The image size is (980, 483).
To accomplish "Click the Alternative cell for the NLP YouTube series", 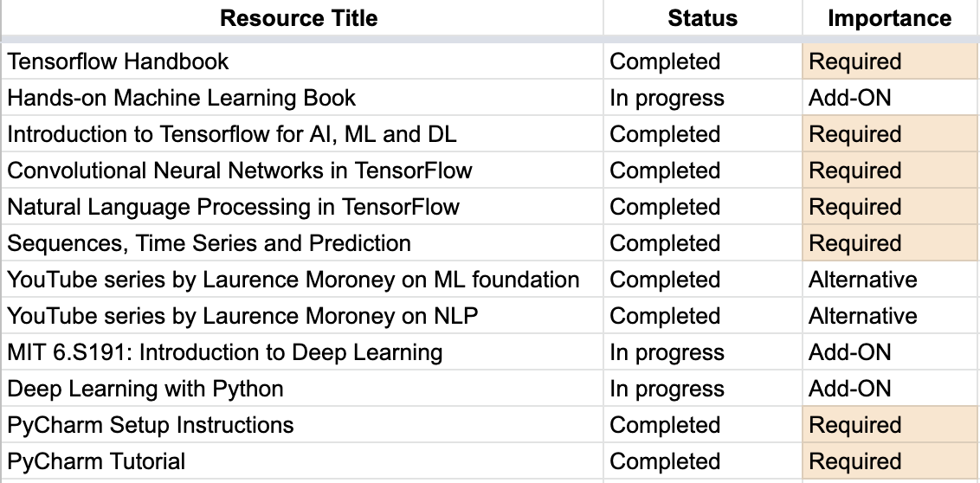I will [x=862, y=316].
